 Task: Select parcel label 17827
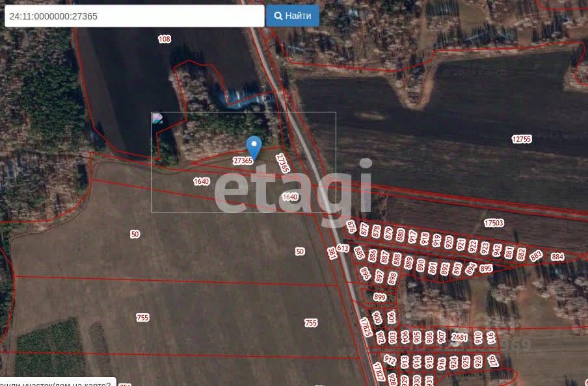click(379, 372)
